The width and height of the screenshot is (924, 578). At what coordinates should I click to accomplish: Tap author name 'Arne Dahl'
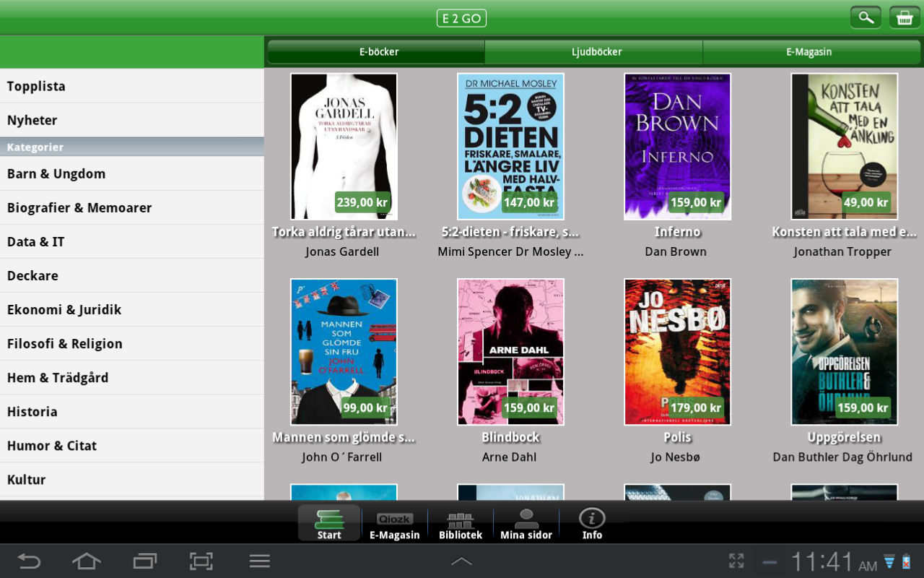[509, 457]
